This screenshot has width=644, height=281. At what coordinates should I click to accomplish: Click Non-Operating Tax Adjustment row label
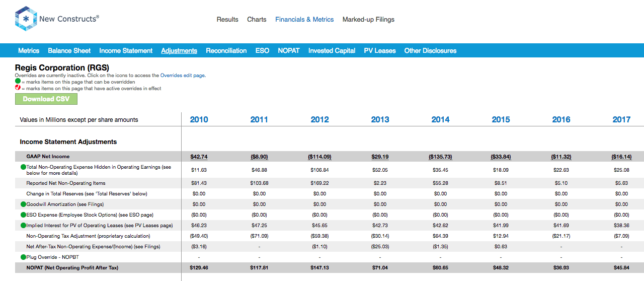coord(89,236)
